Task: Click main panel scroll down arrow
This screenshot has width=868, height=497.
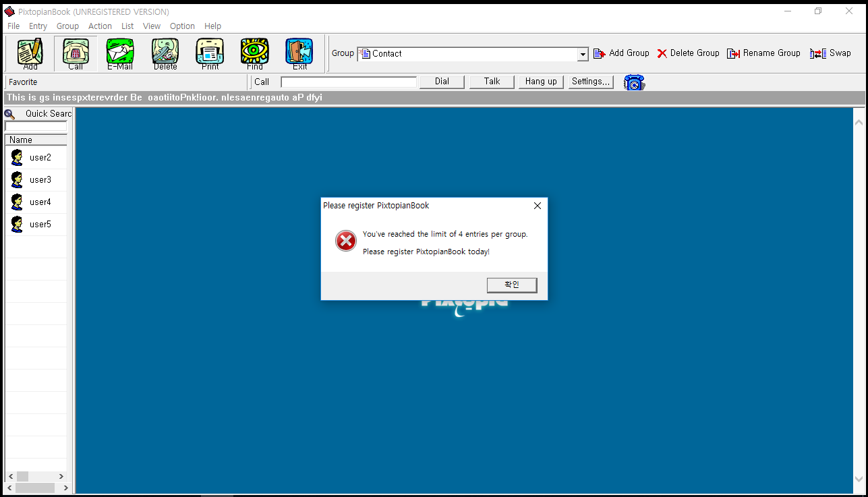Action: click(859, 479)
